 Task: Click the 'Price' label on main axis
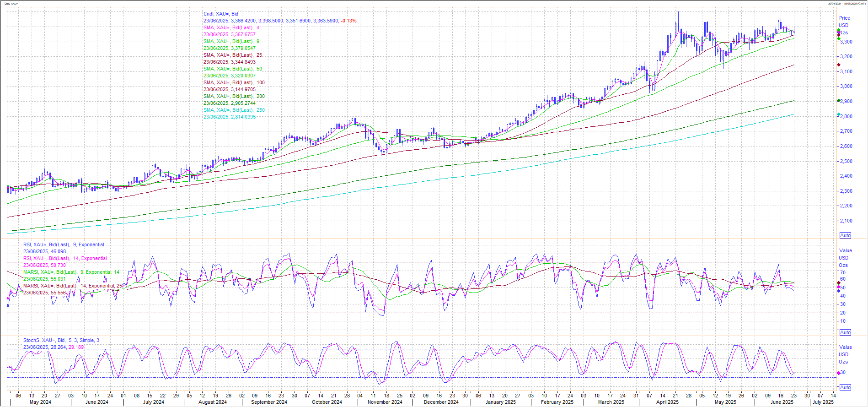tap(845, 18)
